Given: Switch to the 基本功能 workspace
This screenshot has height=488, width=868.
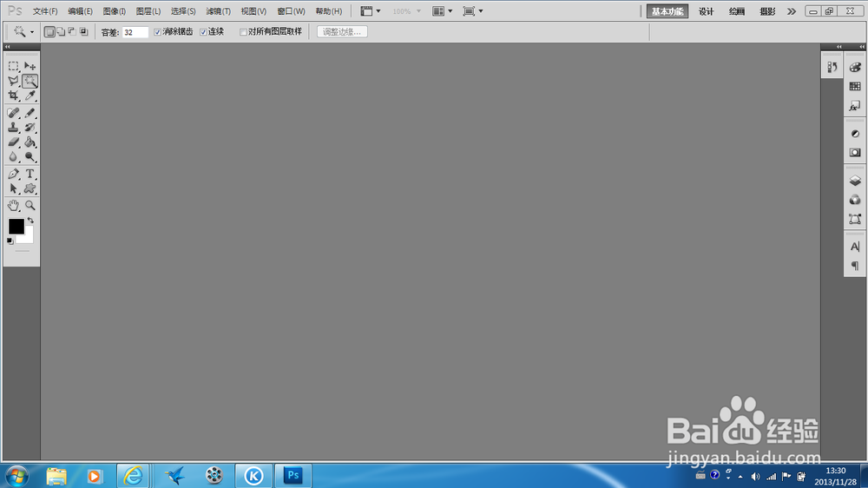Looking at the screenshot, I should (x=667, y=11).
